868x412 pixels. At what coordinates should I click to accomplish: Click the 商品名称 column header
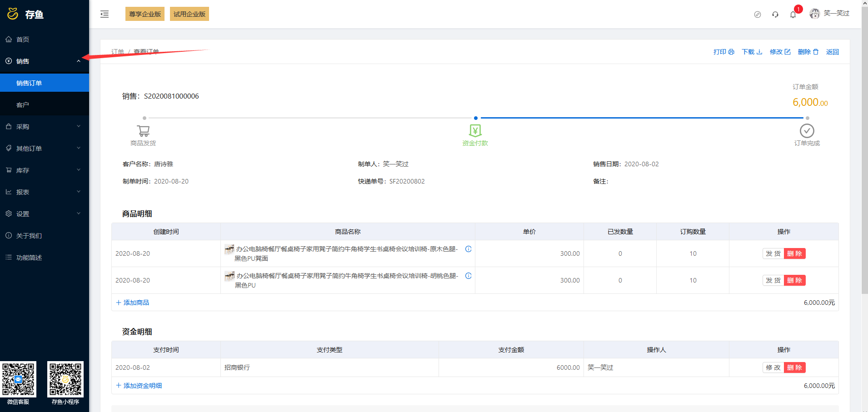[x=348, y=232]
